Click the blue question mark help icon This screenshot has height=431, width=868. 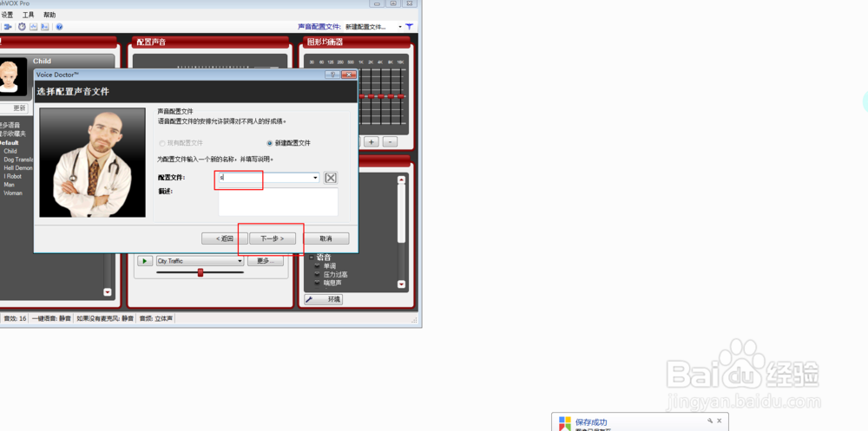59,27
